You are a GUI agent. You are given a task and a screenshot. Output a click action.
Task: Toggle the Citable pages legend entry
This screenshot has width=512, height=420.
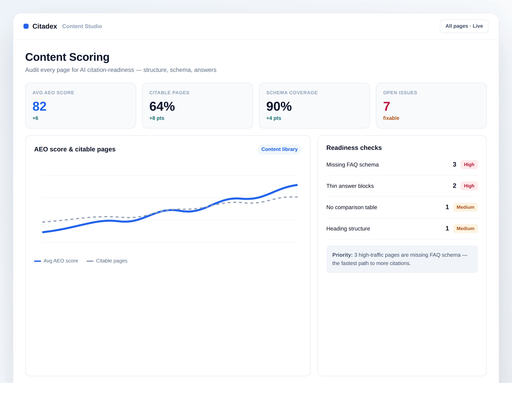pyautogui.click(x=107, y=261)
